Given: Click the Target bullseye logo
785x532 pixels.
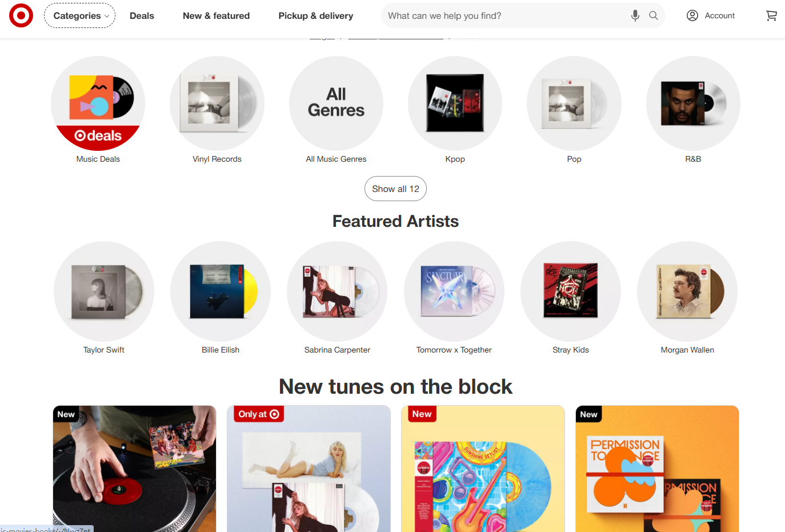Looking at the screenshot, I should [21, 15].
